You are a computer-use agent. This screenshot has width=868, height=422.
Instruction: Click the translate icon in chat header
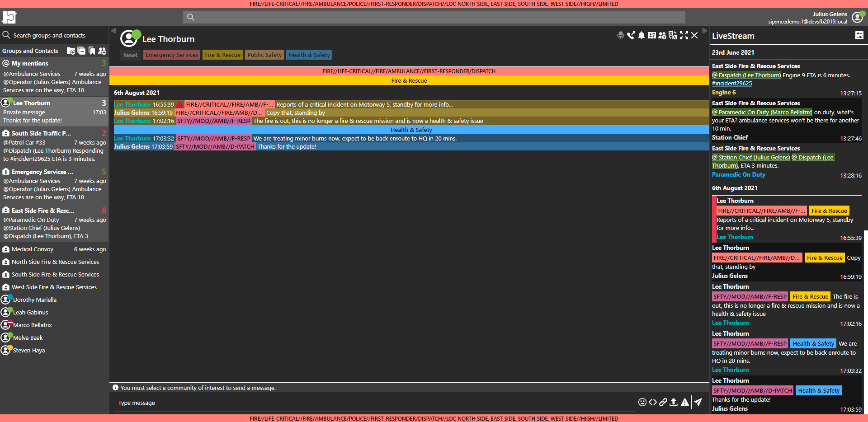(x=673, y=35)
